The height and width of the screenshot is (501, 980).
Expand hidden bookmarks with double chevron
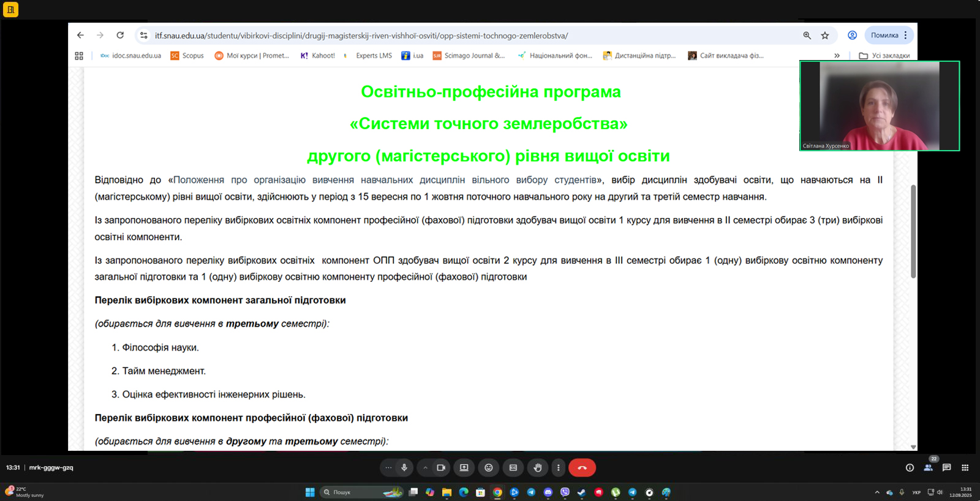pyautogui.click(x=837, y=56)
